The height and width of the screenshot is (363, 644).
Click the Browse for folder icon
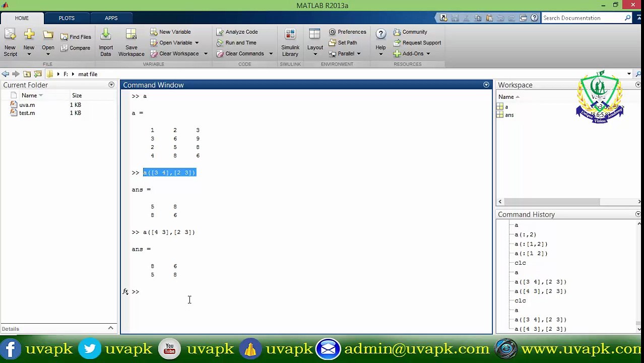38,74
